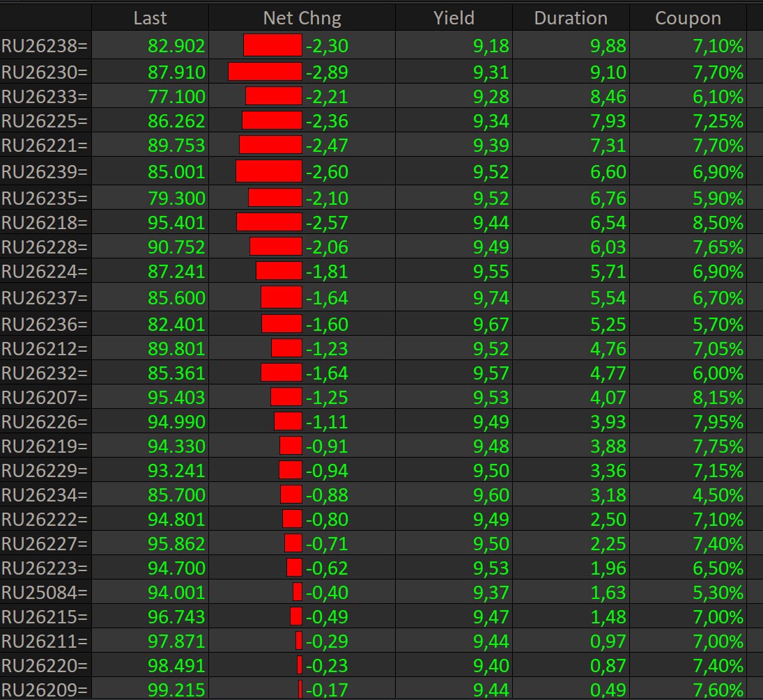Select the RU26230= instrument row label
Viewport: 763px width, 700px height.
tap(45, 72)
